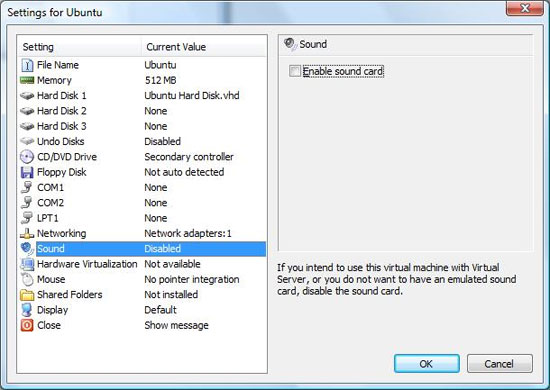This screenshot has width=550, height=390.
Task: Cancel the settings dialog
Action: pos(499,364)
